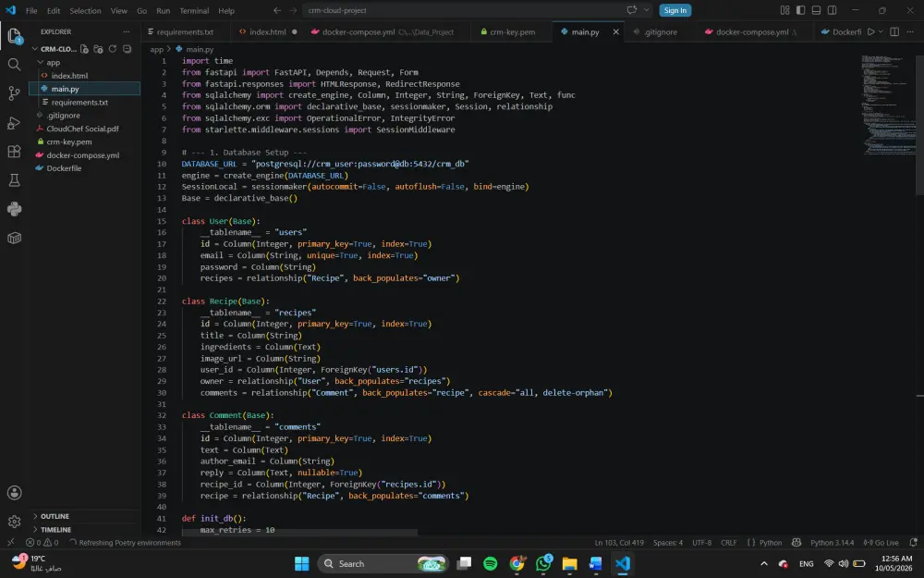Open the Explorer view in activity bar
This screenshot has width=924, height=578.
(14, 36)
